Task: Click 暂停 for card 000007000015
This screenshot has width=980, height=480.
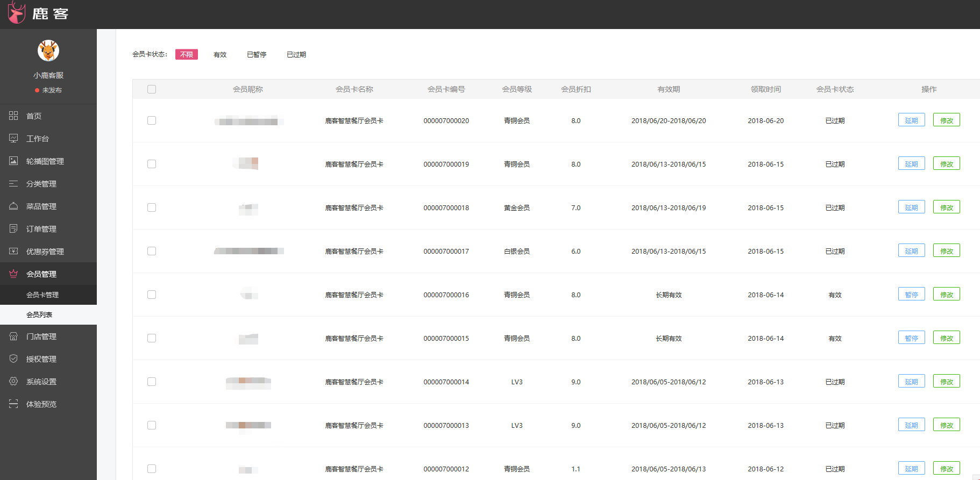Action: [911, 338]
